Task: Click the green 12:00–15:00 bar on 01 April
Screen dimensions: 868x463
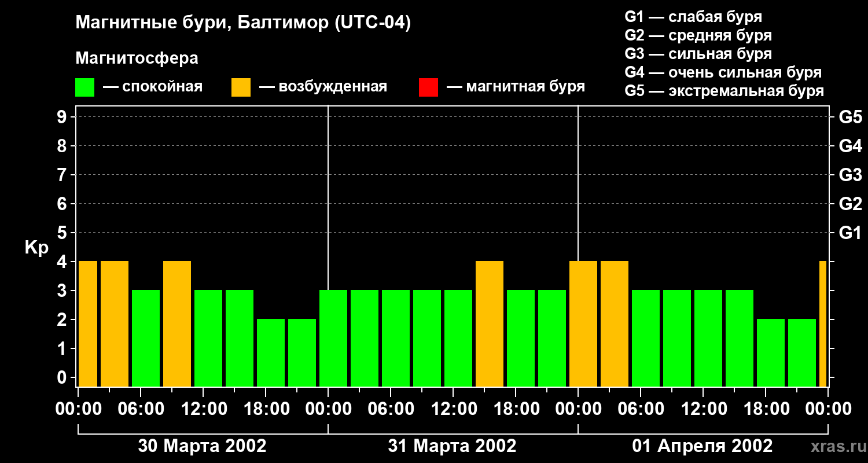Action: coord(708,339)
